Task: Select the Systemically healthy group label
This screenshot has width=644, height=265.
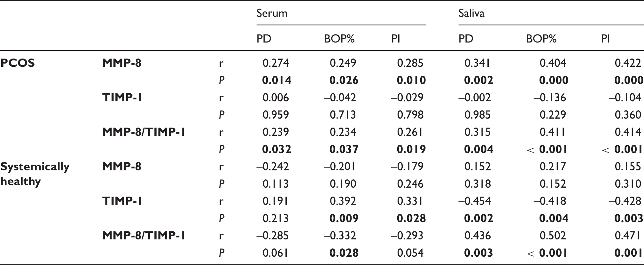Action: (35, 174)
